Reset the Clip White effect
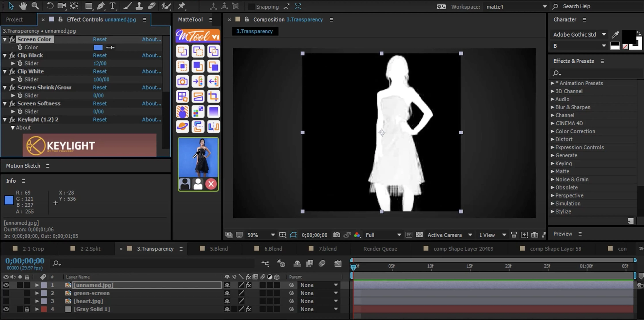The height and width of the screenshot is (320, 644). 100,71
